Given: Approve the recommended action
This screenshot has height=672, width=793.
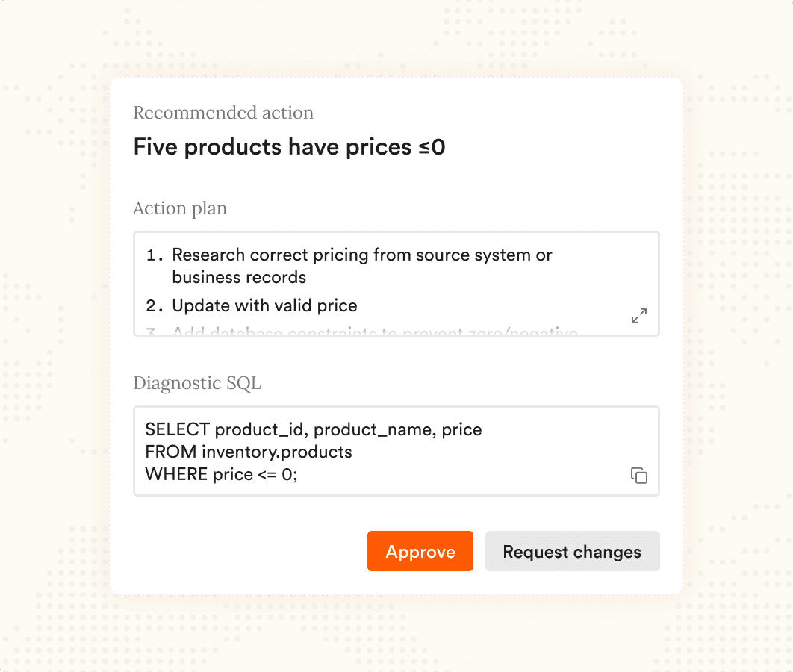Looking at the screenshot, I should coord(420,552).
